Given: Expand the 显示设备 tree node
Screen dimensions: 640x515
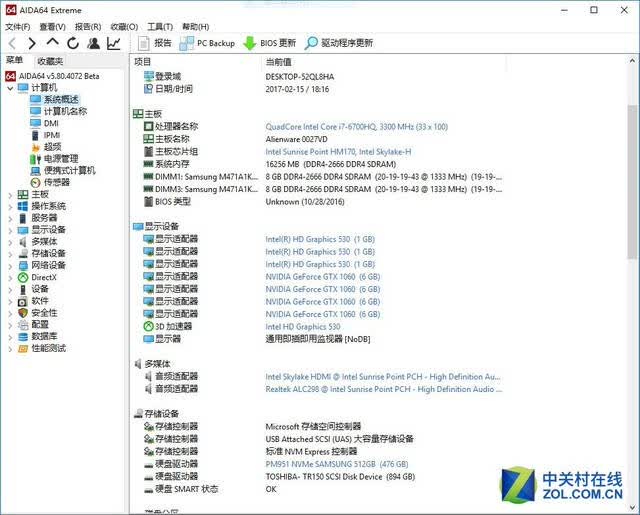Looking at the screenshot, I should [x=10, y=230].
